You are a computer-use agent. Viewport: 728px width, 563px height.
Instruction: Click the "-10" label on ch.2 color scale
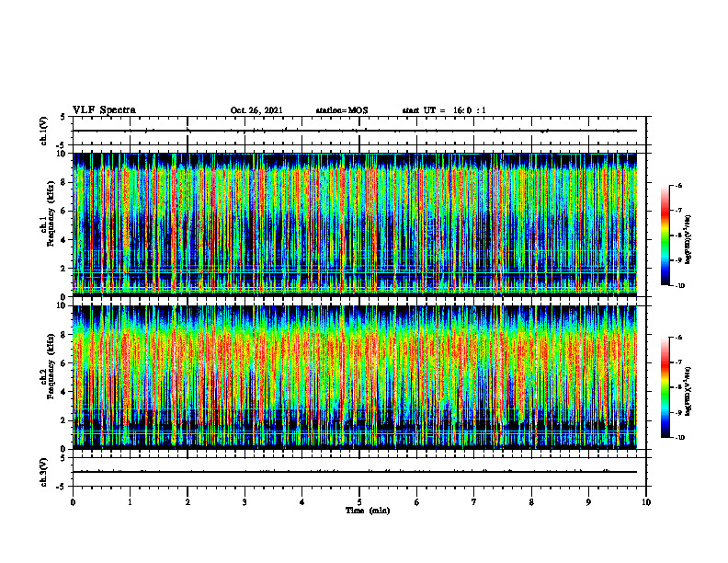tap(679, 438)
